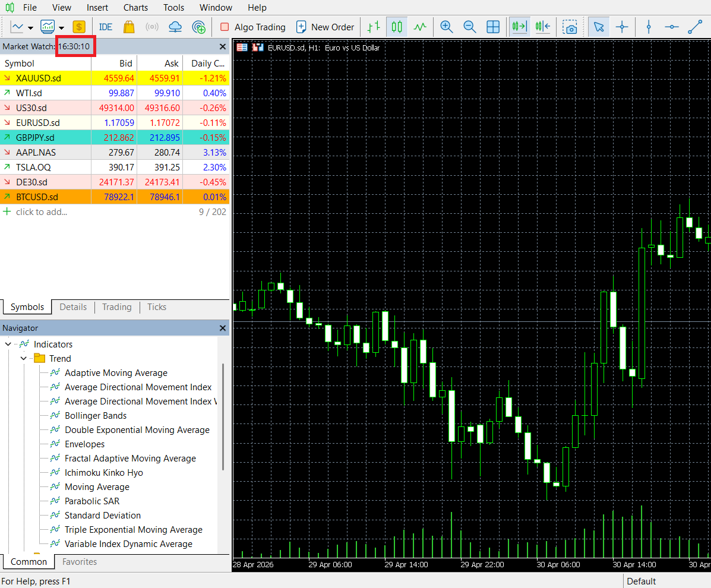Switch to the Details tab
Screen dimensions: 711x588
[x=73, y=307]
